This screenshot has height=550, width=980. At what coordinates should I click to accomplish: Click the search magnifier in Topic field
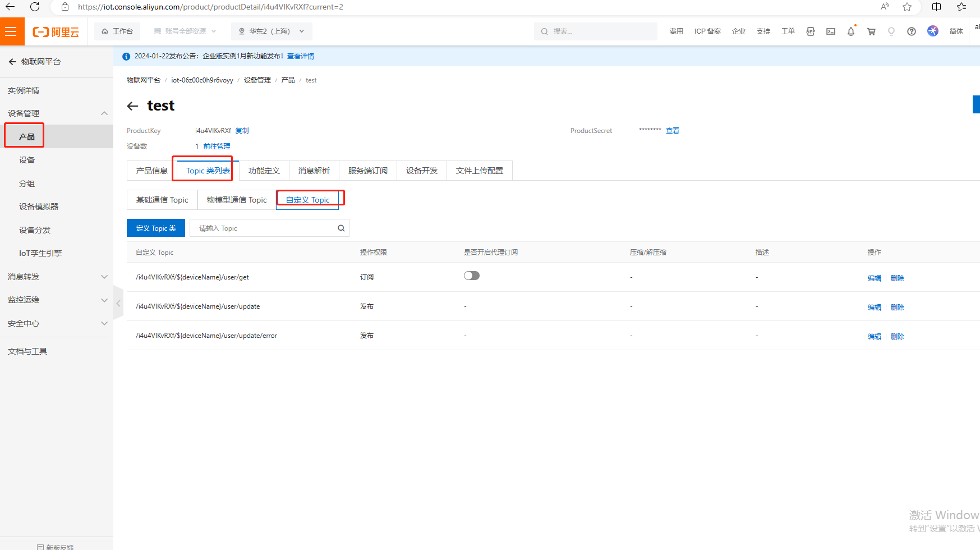341,228
